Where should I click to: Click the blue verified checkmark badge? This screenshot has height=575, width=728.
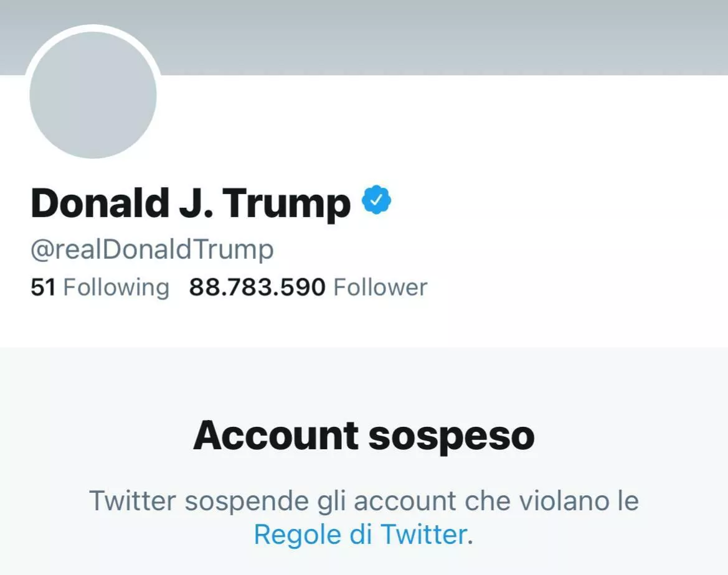(x=376, y=200)
